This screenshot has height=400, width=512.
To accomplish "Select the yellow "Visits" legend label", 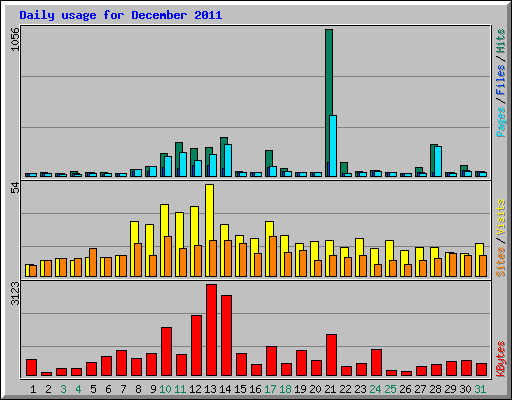I will 500,218.
